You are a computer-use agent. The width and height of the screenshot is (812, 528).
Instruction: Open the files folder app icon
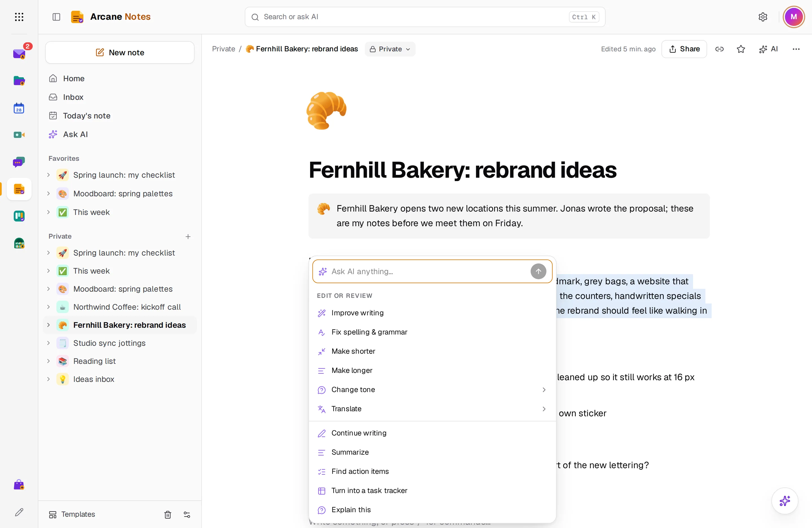19,81
